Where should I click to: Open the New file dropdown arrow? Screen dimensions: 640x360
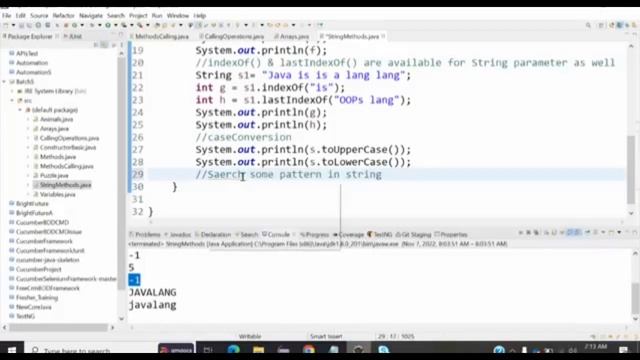[x=13, y=25]
